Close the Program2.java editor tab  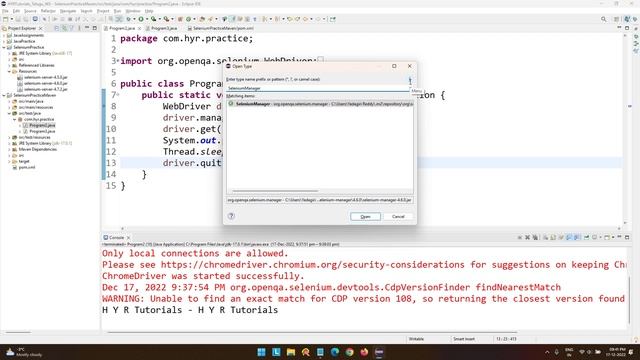point(139,29)
